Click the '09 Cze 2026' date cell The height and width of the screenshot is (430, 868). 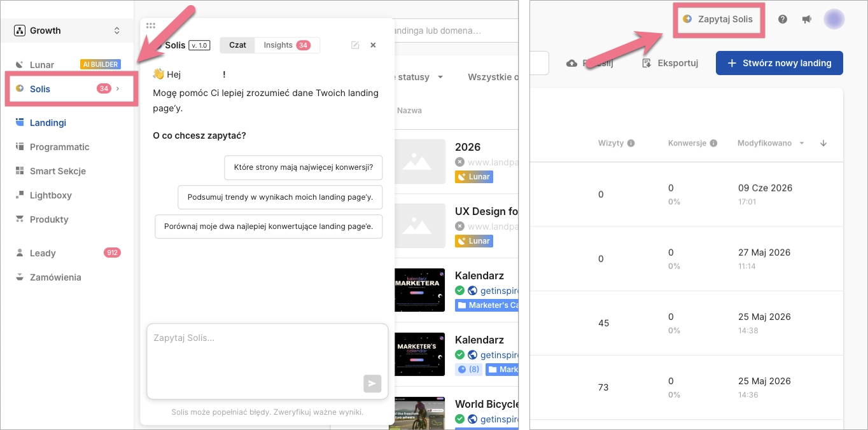coord(764,188)
